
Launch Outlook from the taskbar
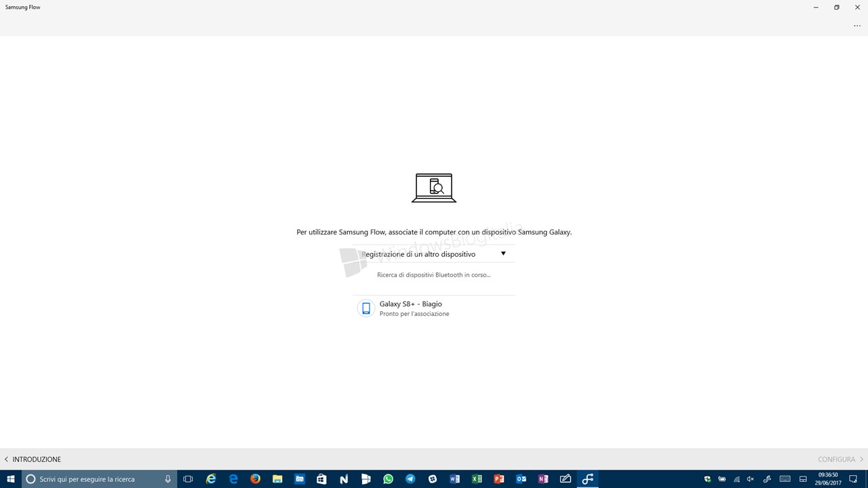(521, 479)
